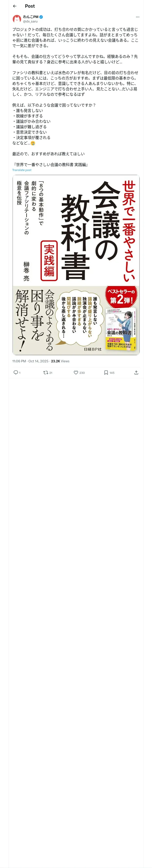
Task: Click the 11:06 PM · Oct 14, 2025 timestamp
Action: tap(30, 361)
